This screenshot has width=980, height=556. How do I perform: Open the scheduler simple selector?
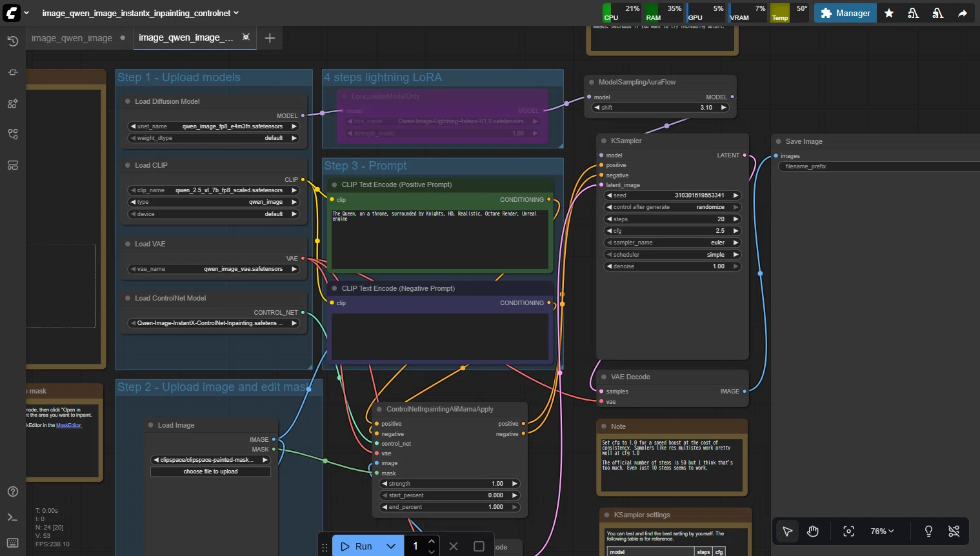click(x=672, y=255)
